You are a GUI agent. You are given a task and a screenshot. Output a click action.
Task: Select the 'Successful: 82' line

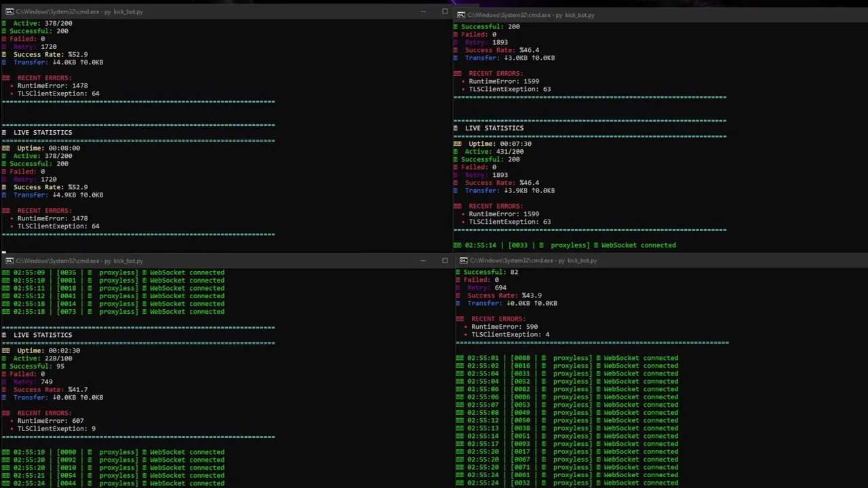487,272
